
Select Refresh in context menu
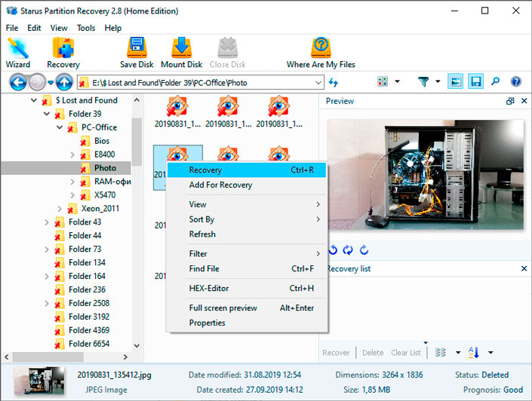tap(247, 234)
